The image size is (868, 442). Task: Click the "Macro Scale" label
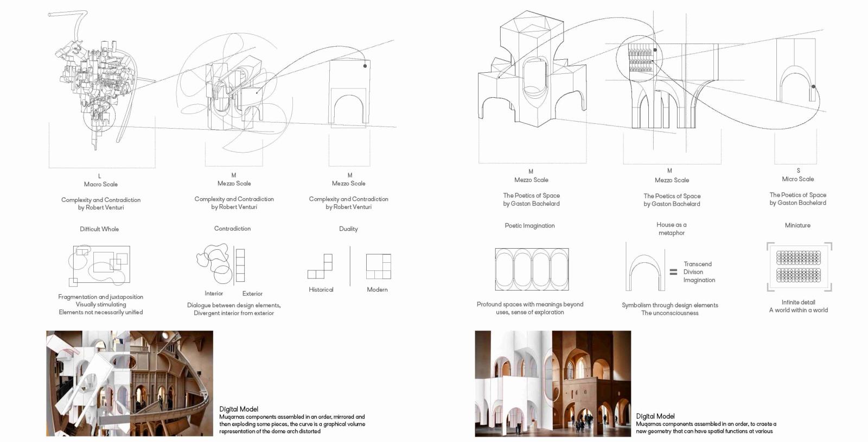click(x=100, y=184)
